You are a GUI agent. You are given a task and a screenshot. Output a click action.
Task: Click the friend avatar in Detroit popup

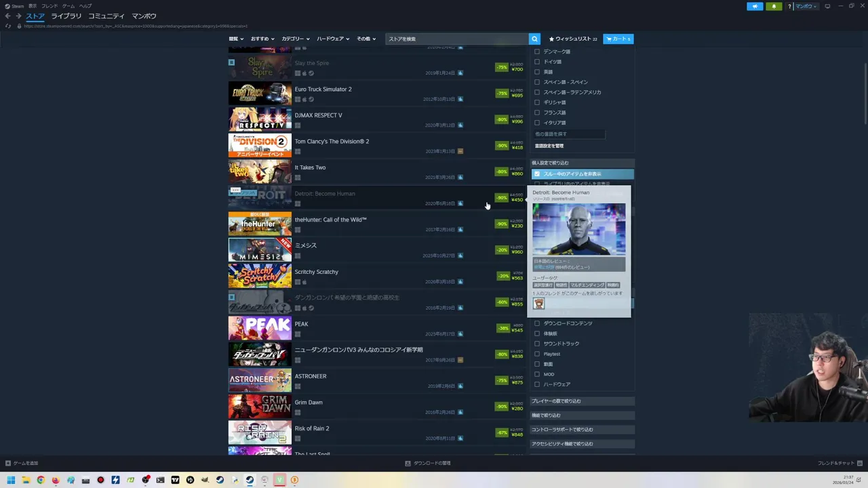coord(538,303)
